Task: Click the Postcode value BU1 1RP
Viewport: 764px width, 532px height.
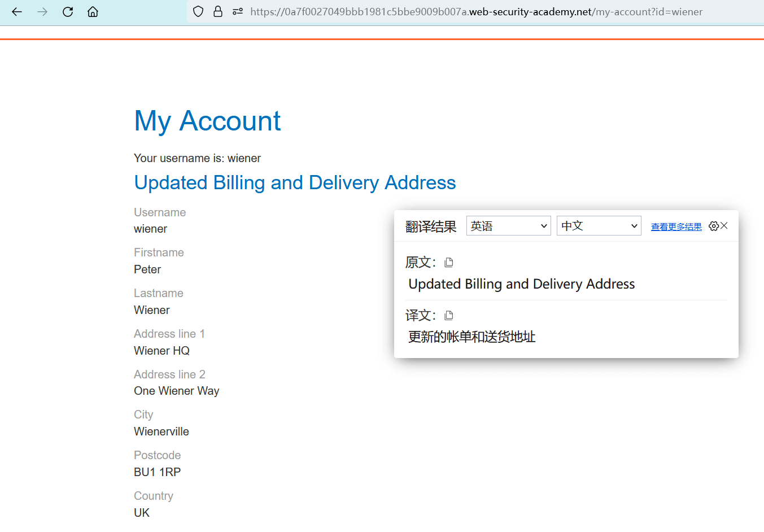Action: (158, 472)
